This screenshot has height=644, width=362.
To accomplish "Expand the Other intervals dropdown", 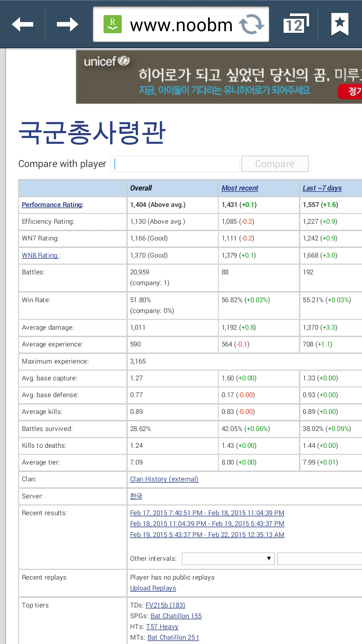I will coord(228,559).
